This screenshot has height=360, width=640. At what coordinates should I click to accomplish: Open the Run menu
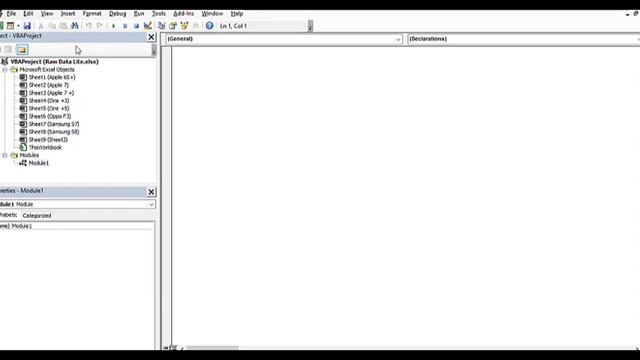click(x=139, y=13)
